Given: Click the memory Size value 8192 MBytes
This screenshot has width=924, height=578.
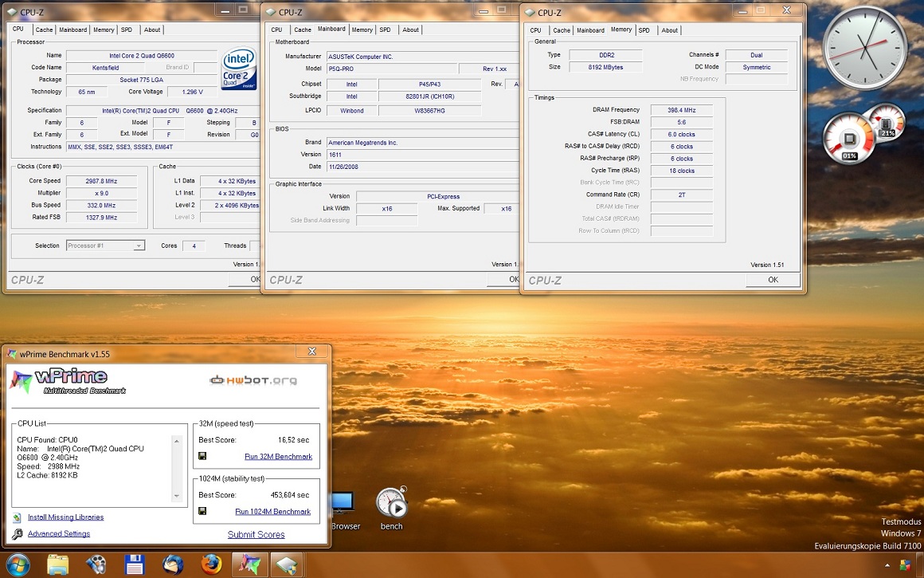Looking at the screenshot, I should pyautogui.click(x=606, y=67).
